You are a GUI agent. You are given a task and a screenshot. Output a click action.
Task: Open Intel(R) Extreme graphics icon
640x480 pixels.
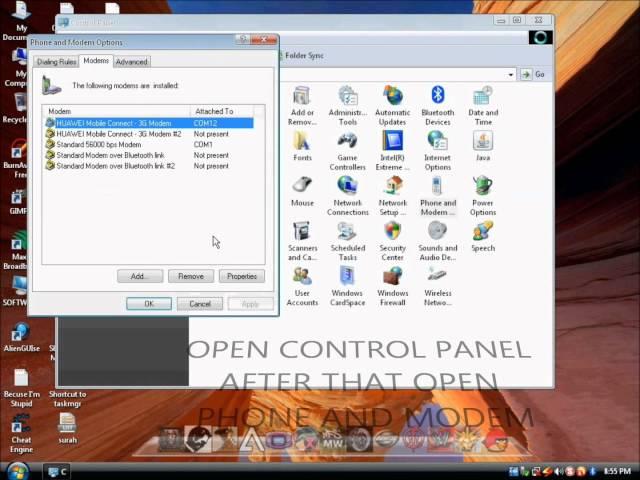(392, 151)
